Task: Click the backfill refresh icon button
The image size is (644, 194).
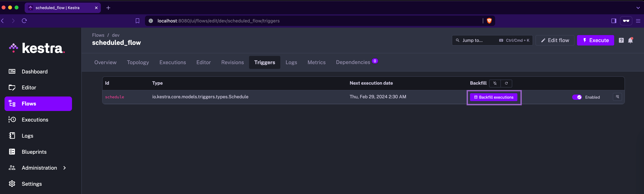Action: (x=506, y=83)
